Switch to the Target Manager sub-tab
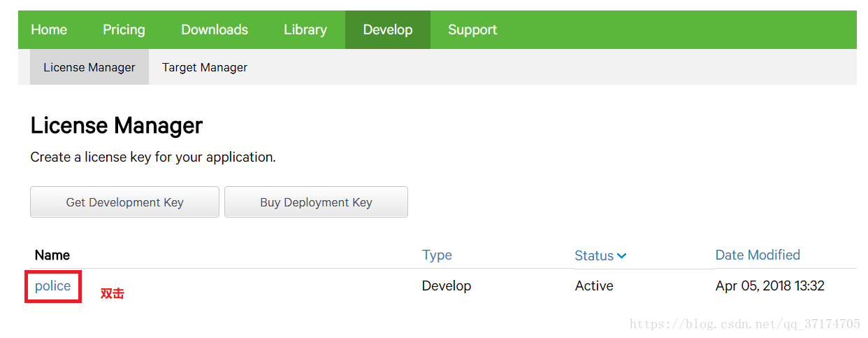This screenshot has width=868, height=338. 205,67
